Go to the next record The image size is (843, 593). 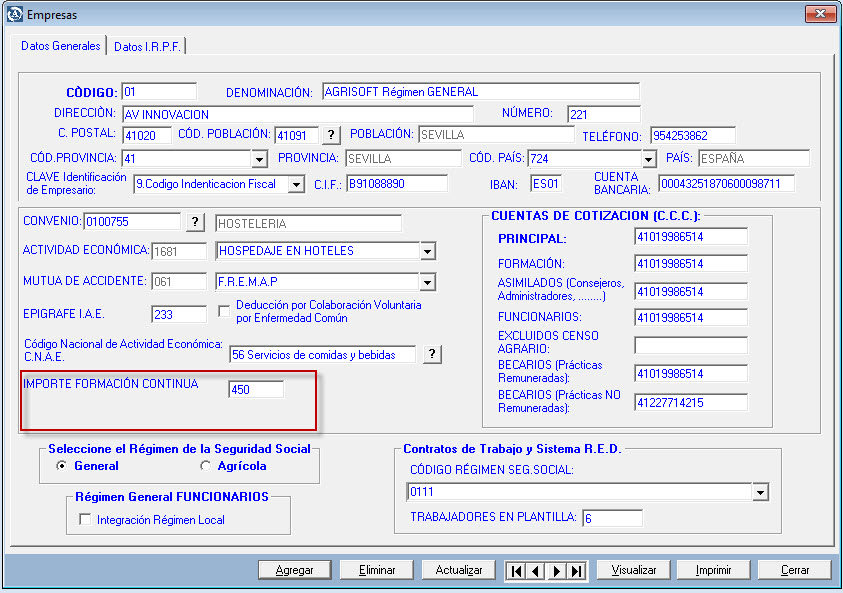[x=556, y=570]
